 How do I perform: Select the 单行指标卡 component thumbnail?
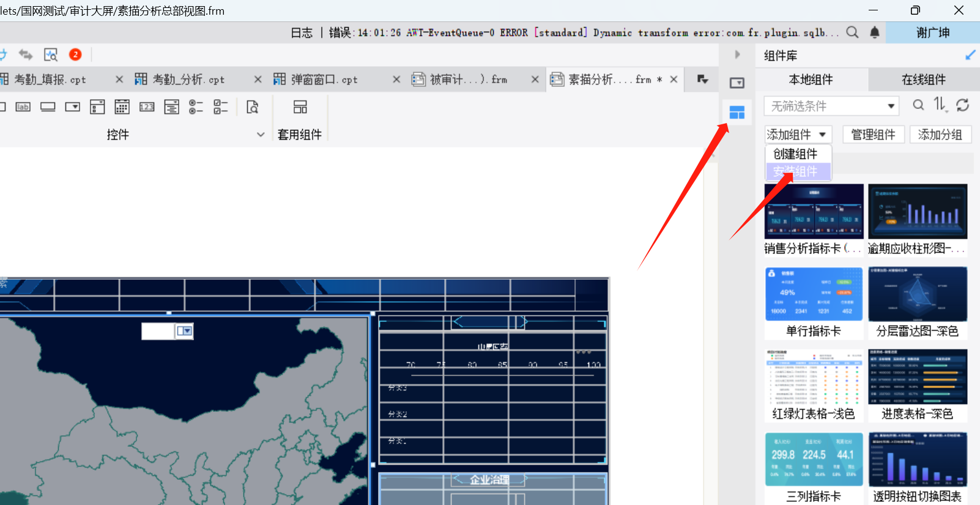click(814, 294)
